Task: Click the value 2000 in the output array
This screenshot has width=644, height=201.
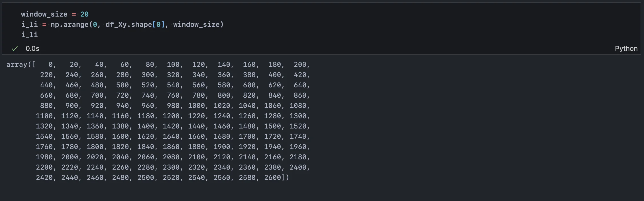Action: click(70, 157)
